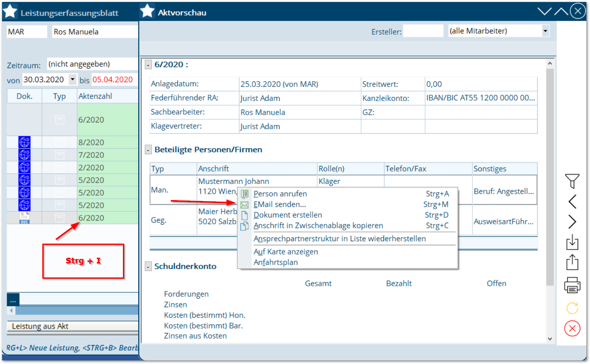Screen dimensions: 590x364
Task: Click the copy icon beside Anschrift kopieren
Action: [245, 226]
